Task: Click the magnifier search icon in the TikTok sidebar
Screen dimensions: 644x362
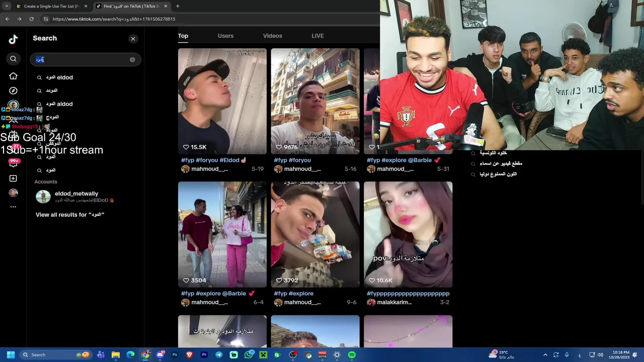Action: 13,59
